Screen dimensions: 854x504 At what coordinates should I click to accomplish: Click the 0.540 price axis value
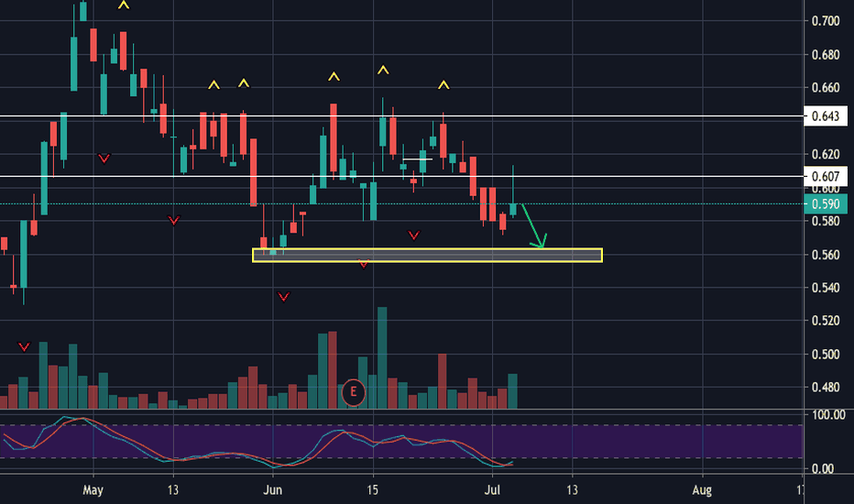click(x=825, y=288)
